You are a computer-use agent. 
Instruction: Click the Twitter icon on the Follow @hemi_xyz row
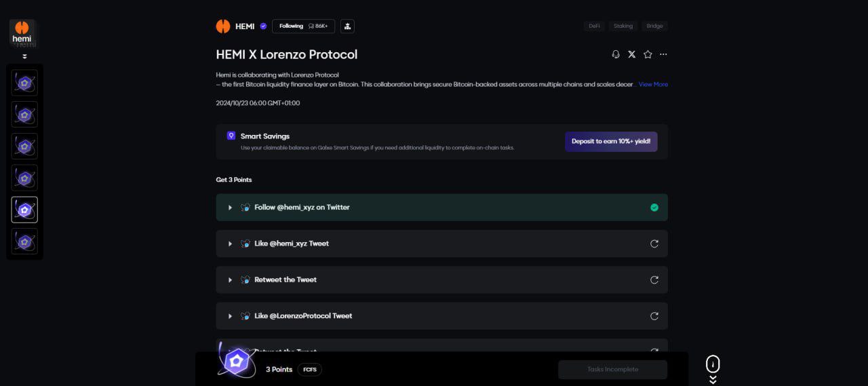point(245,208)
